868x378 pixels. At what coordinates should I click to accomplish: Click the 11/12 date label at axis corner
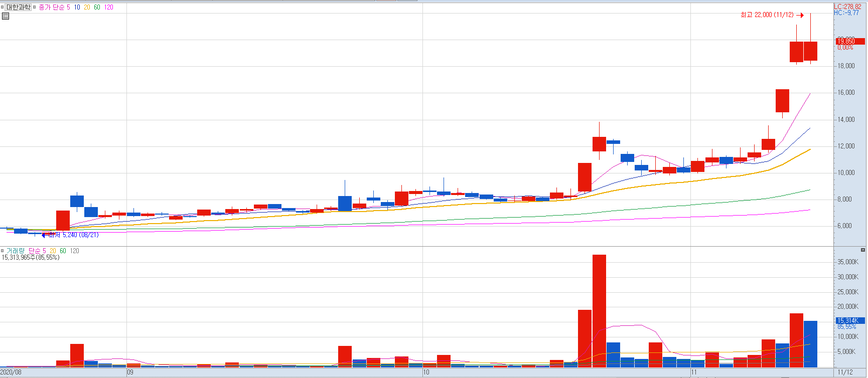click(x=845, y=372)
